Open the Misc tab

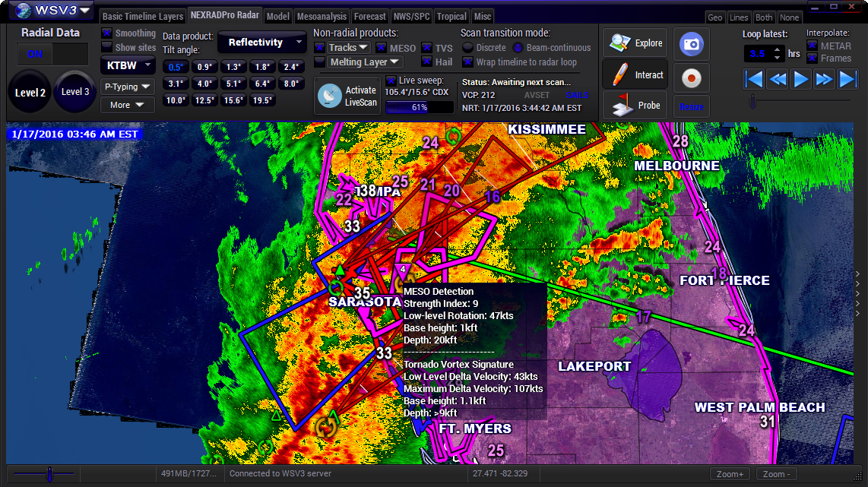(x=483, y=17)
